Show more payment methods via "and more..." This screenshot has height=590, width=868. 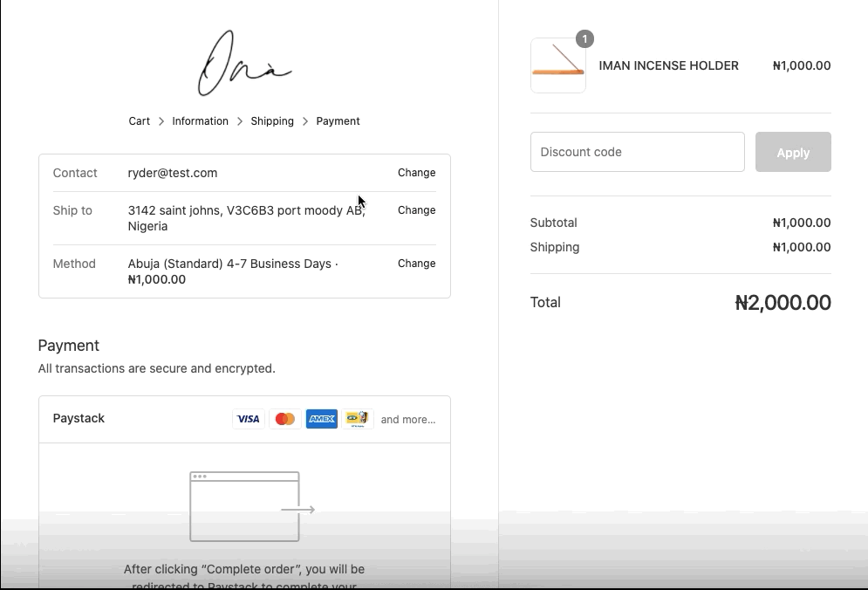point(408,420)
